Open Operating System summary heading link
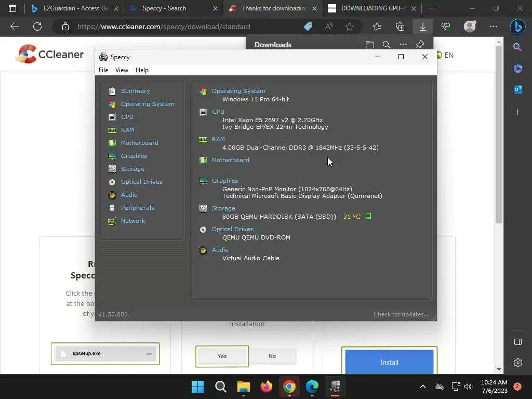532x399 pixels. point(238,91)
